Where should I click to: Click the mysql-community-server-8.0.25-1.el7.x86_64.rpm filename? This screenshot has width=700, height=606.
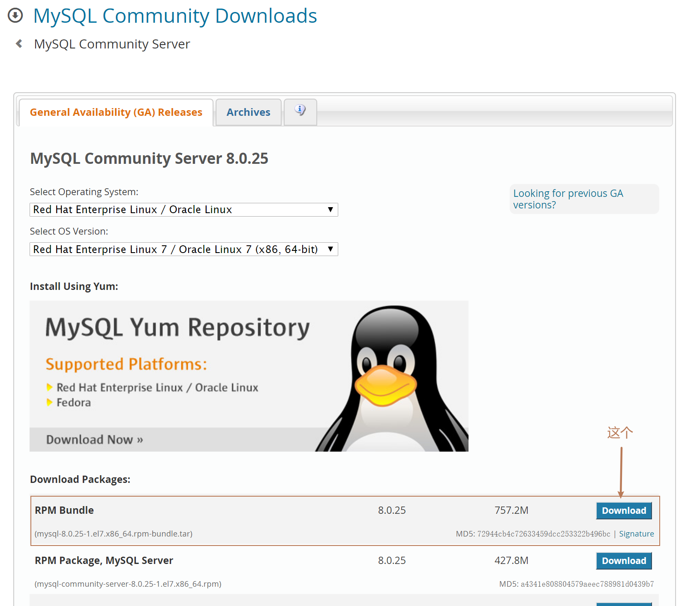pos(128,584)
